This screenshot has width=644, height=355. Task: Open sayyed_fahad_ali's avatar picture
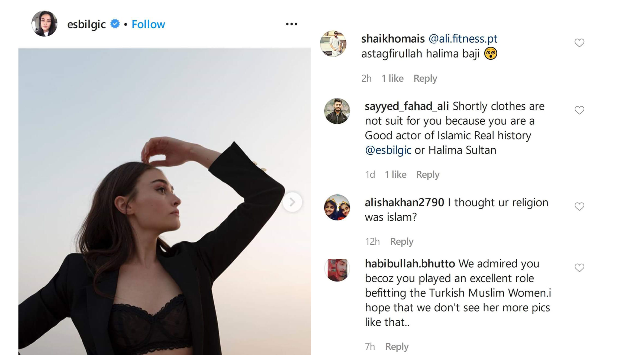pos(337,111)
